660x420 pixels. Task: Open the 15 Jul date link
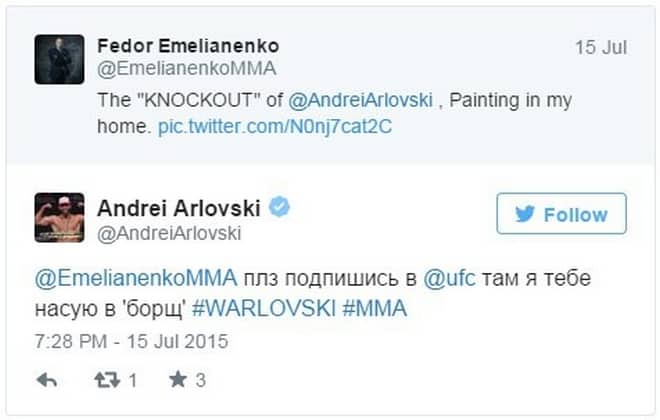click(x=600, y=47)
